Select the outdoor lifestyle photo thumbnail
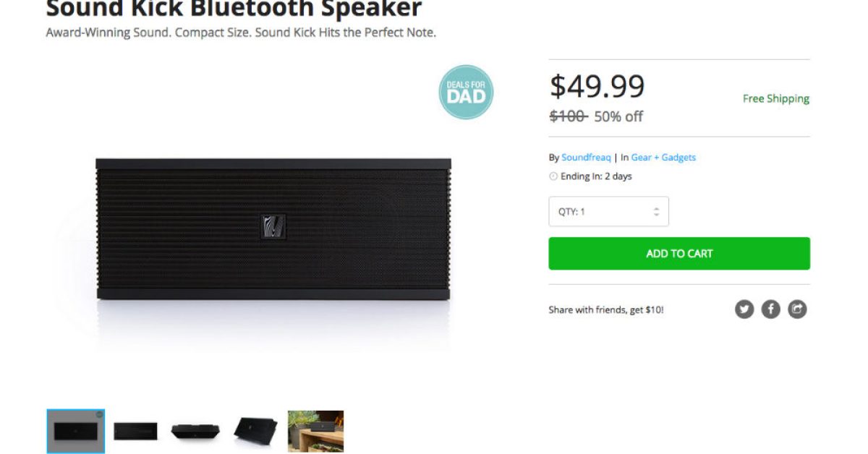 (315, 432)
